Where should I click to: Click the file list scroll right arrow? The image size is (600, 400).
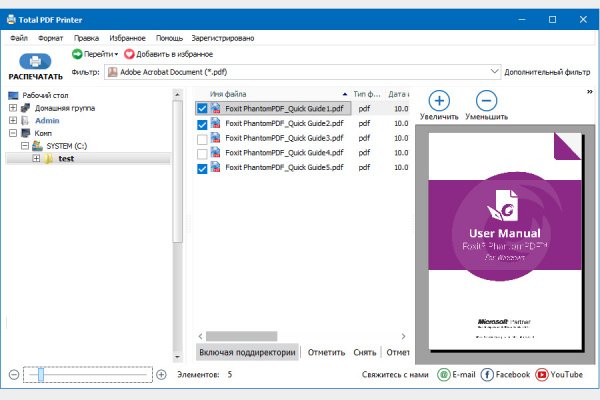403,336
